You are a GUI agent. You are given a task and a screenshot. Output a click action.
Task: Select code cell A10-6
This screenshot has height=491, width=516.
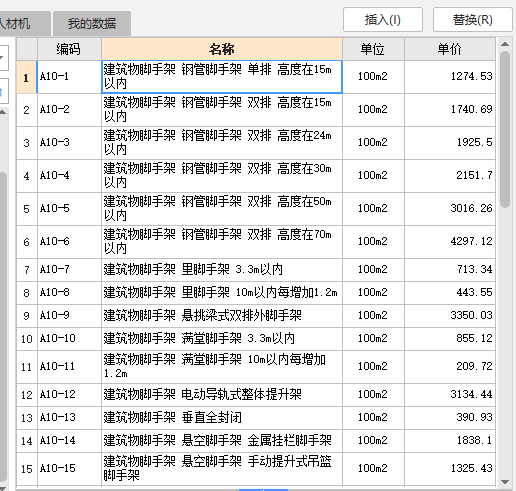coord(69,242)
